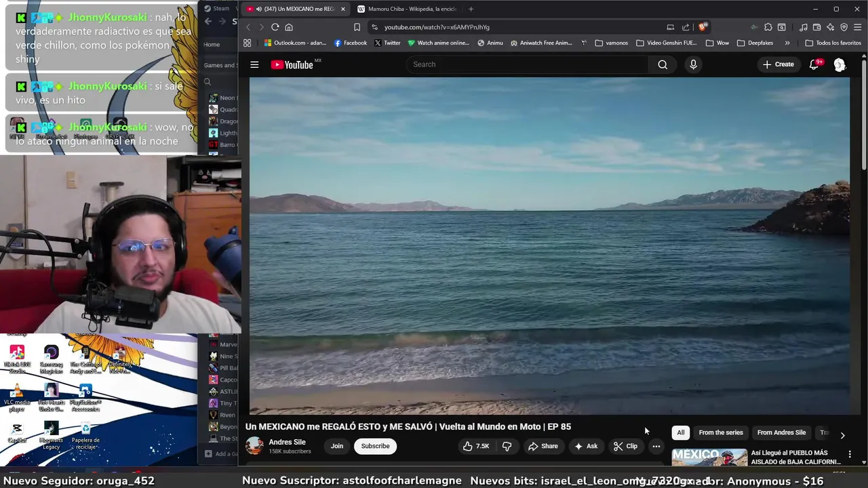Go to browser home page

289,27
